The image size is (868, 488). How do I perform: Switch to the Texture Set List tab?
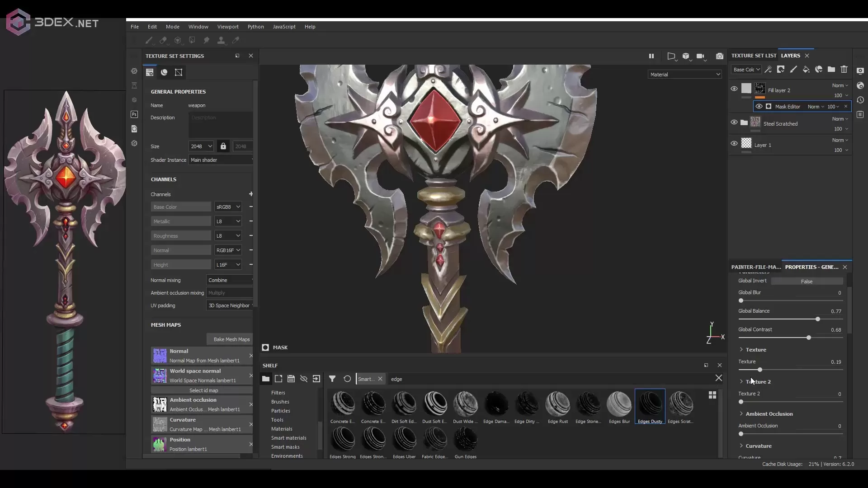754,56
